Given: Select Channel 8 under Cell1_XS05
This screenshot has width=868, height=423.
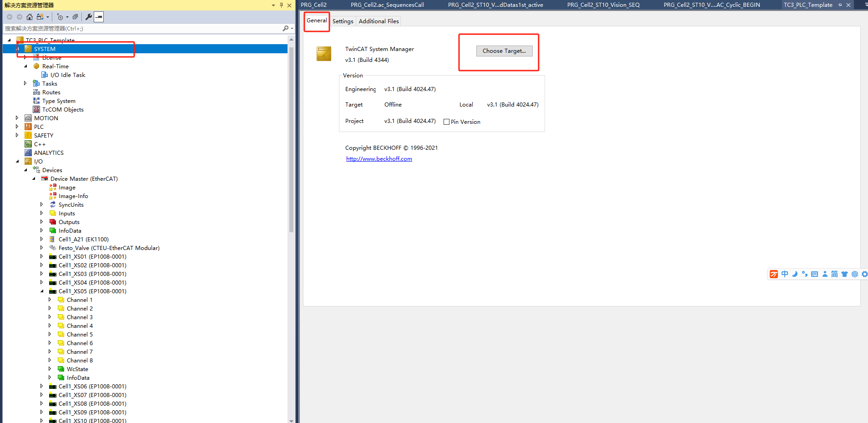Looking at the screenshot, I should pos(80,361).
